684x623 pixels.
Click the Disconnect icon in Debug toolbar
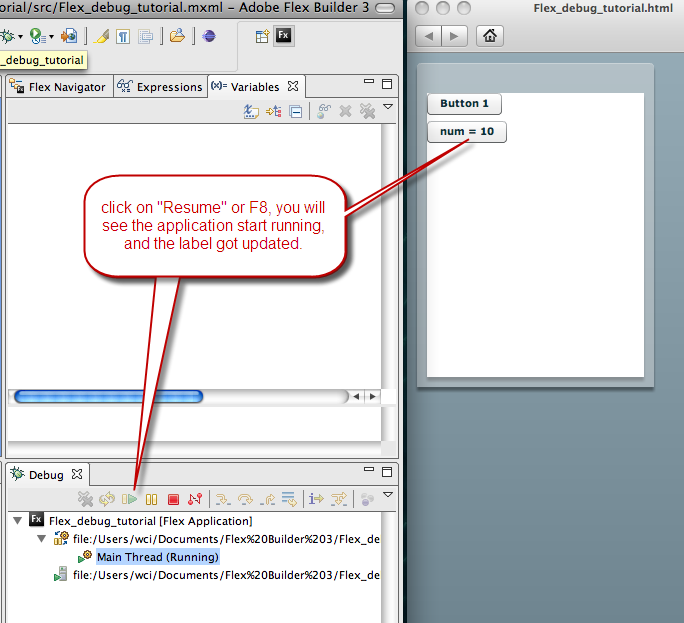click(194, 498)
